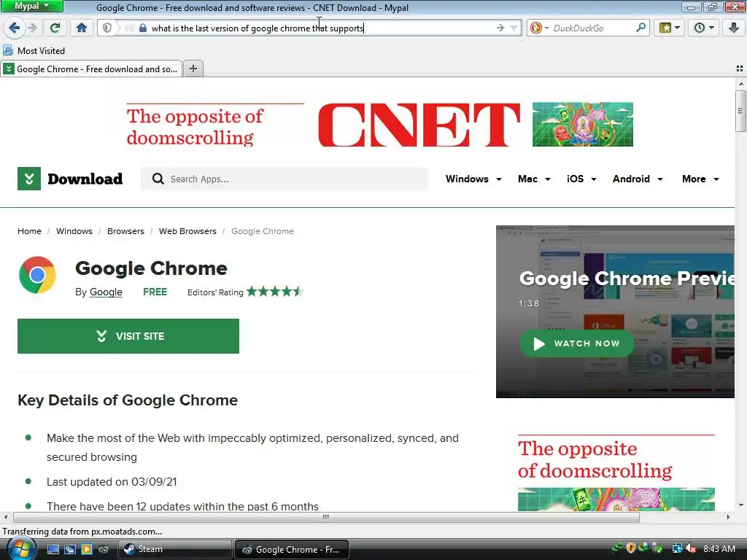The image size is (747, 560).
Task: Click the tracking protection shield icon
Action: coord(107,28)
